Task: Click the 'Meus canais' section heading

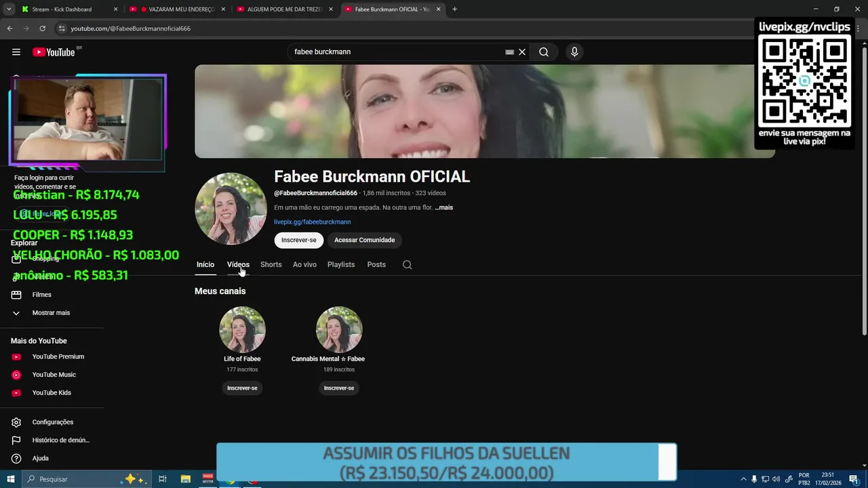Action: click(220, 291)
